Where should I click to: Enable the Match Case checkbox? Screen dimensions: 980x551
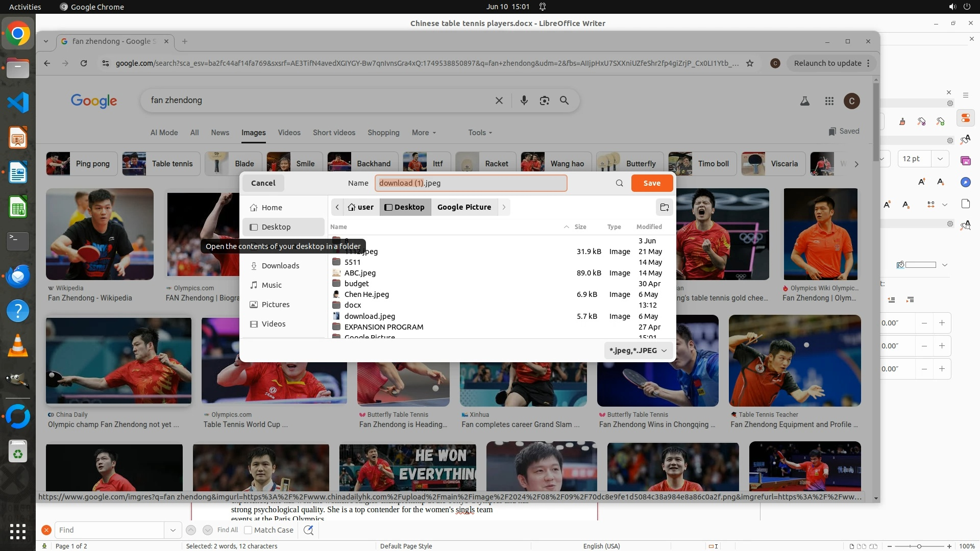[248, 530]
